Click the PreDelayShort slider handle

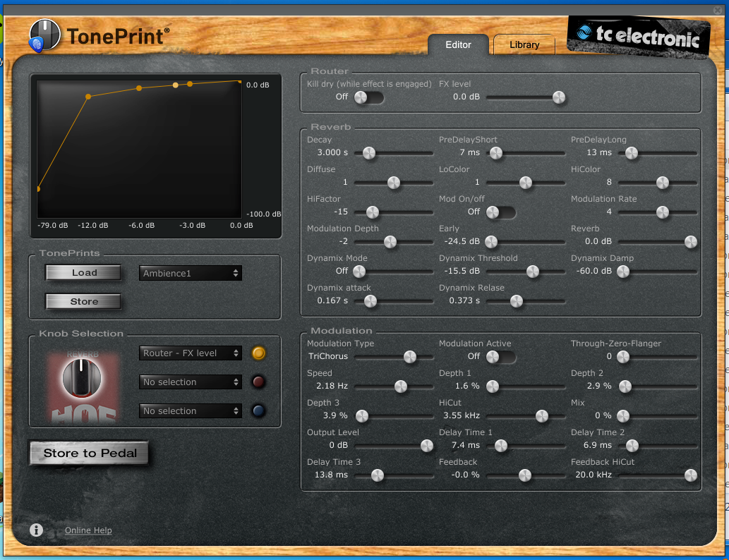[496, 153]
